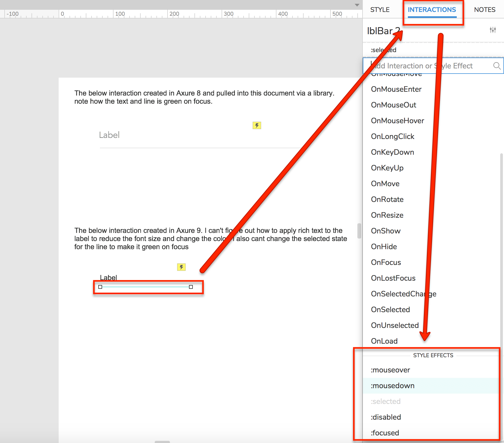Select the :mouseover style effect

[x=390, y=370]
